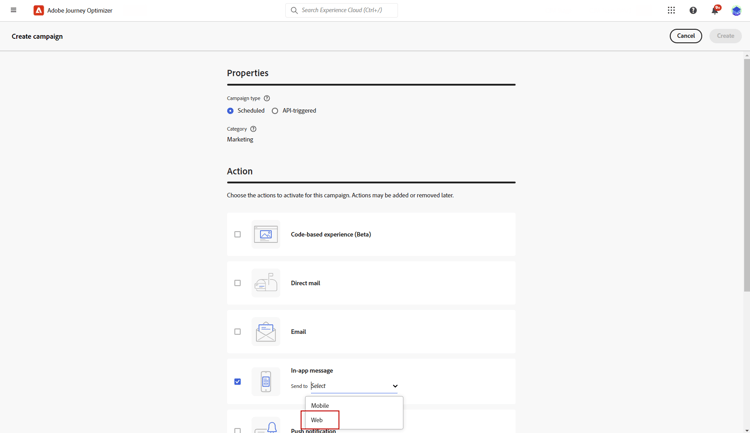
Task: Check the Code-based experience checkbox
Action: click(237, 234)
